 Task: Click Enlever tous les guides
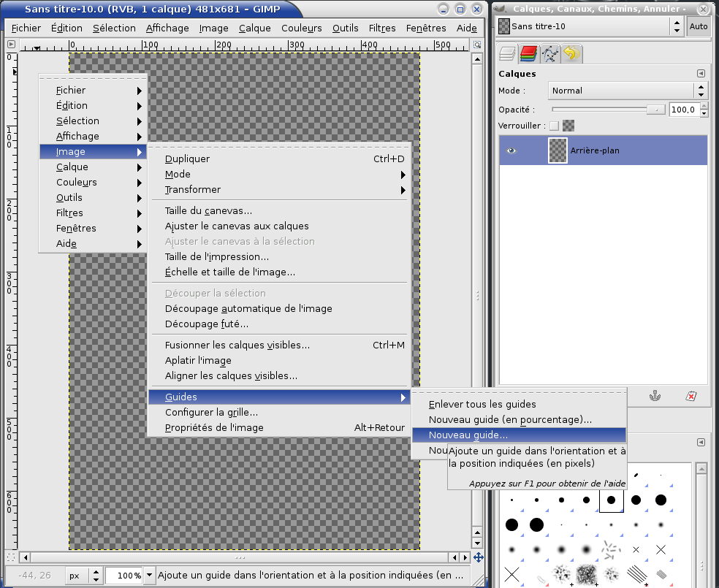[482, 405]
